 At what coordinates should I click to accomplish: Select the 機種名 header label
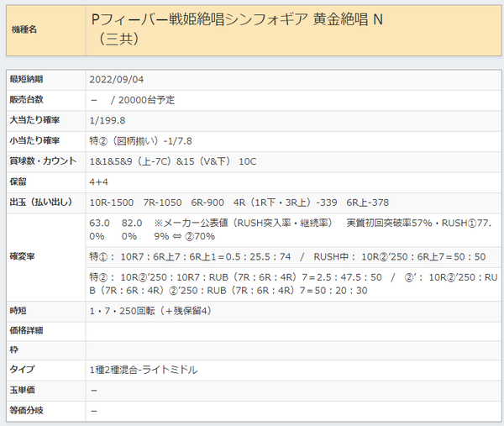pos(24,30)
